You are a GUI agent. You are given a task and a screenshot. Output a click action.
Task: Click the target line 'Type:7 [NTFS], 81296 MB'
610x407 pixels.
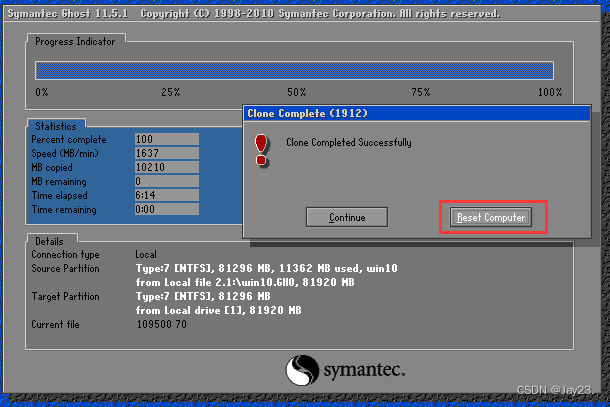(203, 296)
